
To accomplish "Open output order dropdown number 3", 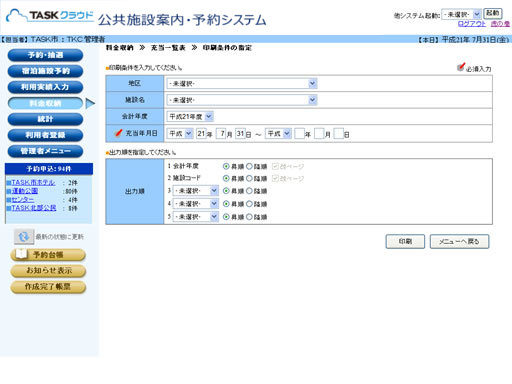I will (195, 191).
